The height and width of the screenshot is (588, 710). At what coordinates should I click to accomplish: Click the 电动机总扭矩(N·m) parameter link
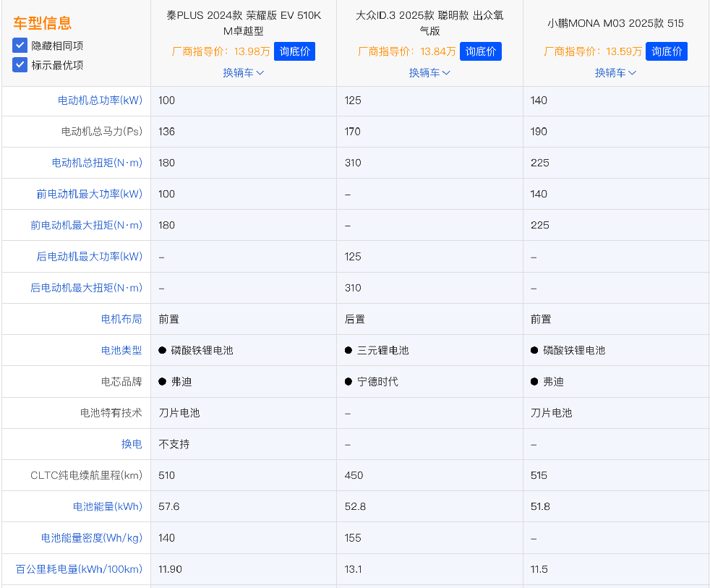tap(97, 163)
